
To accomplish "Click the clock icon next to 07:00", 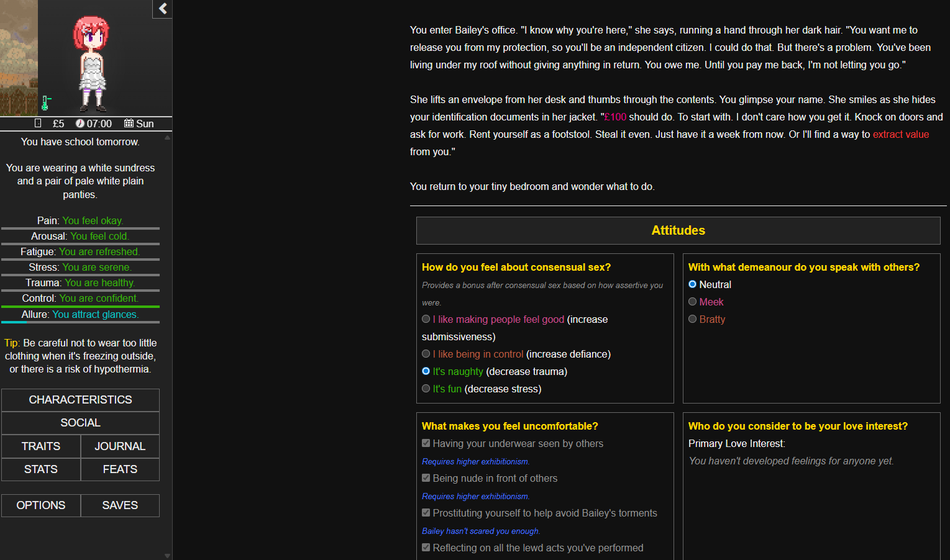I will pos(80,124).
